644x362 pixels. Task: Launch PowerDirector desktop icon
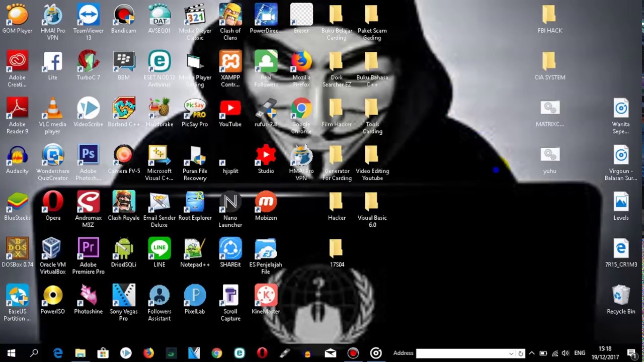click(x=266, y=19)
